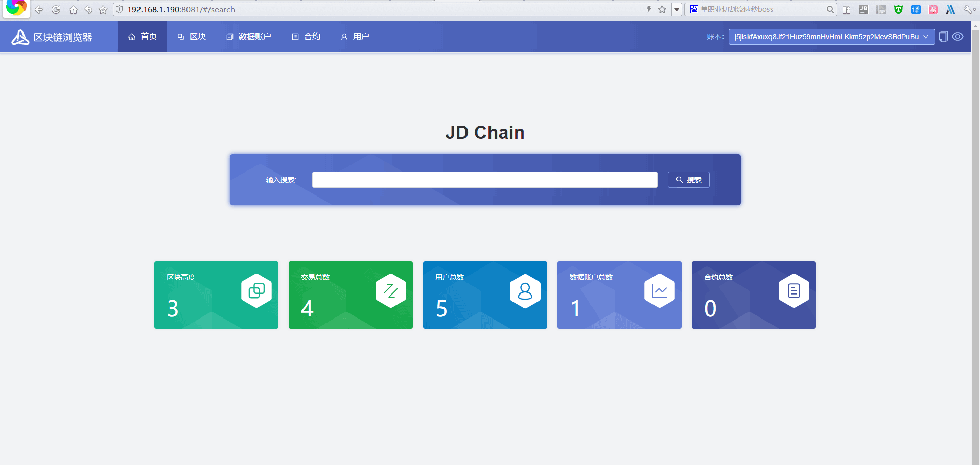
Task: Select the 区块高度 value 3
Action: (x=173, y=309)
